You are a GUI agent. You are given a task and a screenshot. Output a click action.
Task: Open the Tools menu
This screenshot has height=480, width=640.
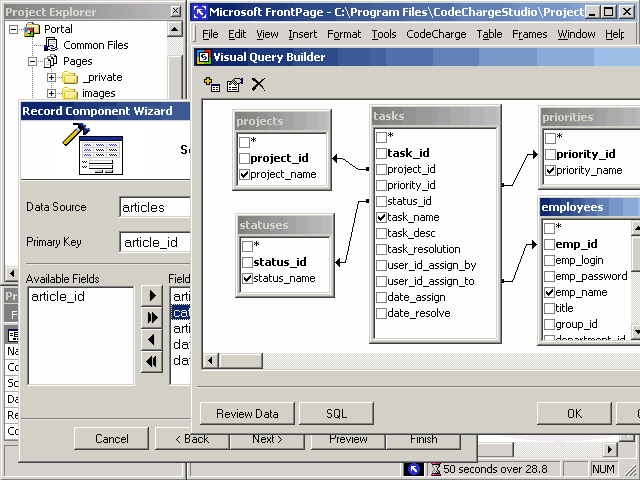coord(384,34)
